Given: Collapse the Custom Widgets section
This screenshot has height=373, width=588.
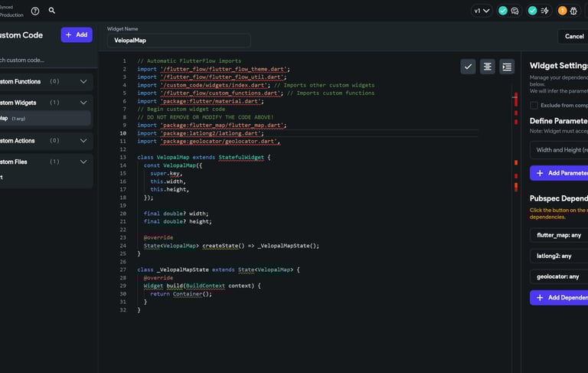Looking at the screenshot, I should (83, 103).
